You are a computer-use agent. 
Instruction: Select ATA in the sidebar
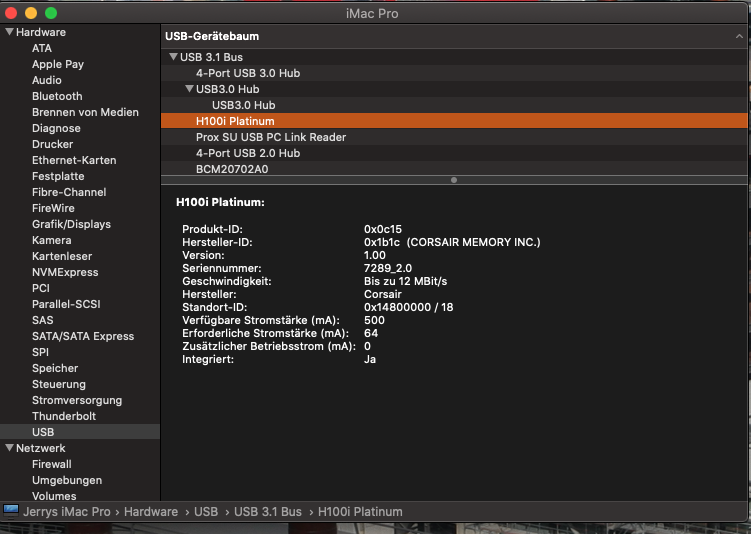click(42, 48)
